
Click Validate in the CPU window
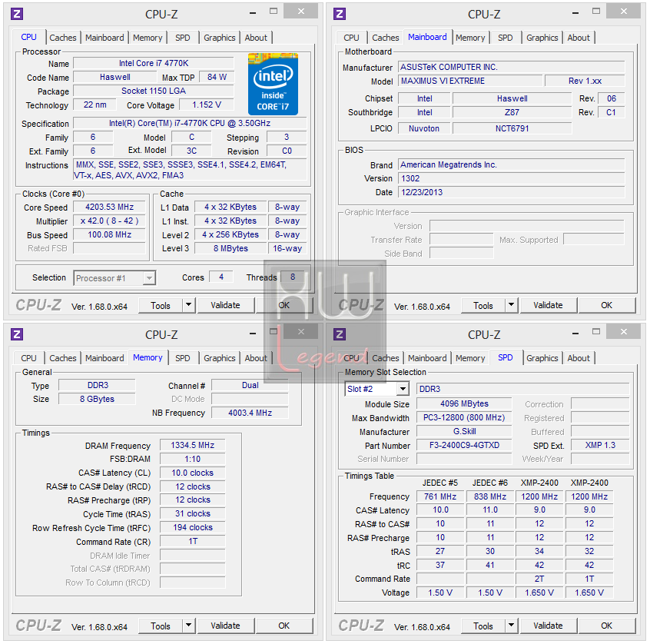click(x=225, y=306)
